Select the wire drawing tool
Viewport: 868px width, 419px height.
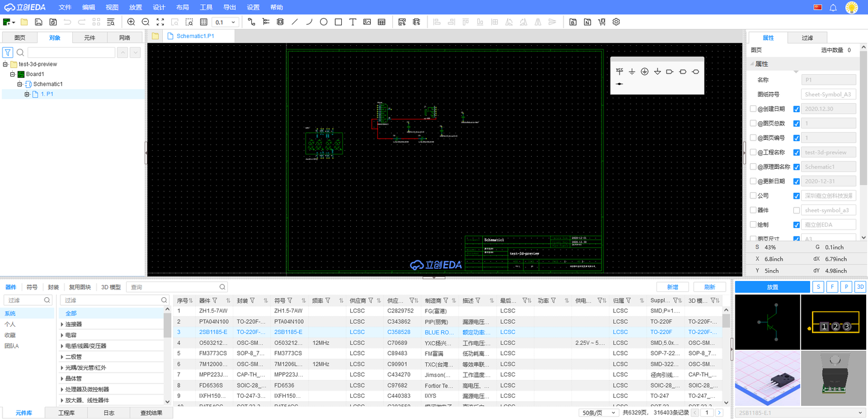point(251,22)
